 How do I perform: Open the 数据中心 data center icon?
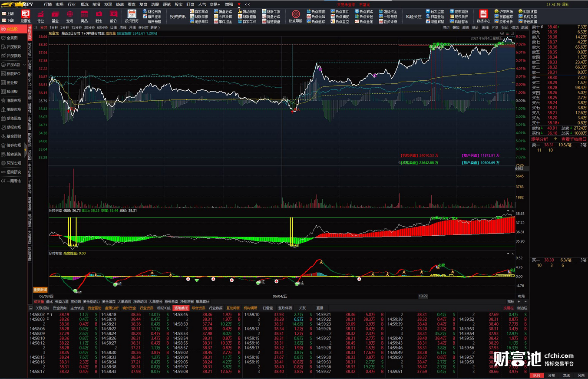pyautogui.click(x=483, y=16)
